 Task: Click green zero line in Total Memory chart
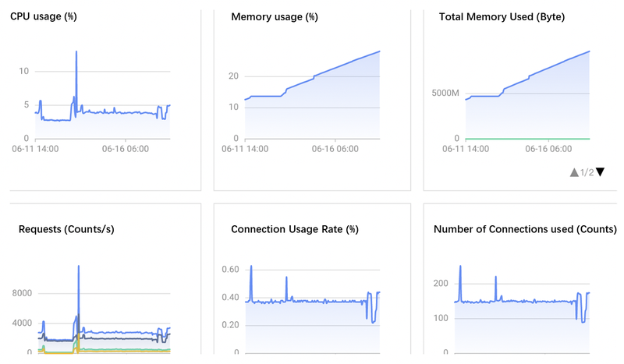point(527,139)
